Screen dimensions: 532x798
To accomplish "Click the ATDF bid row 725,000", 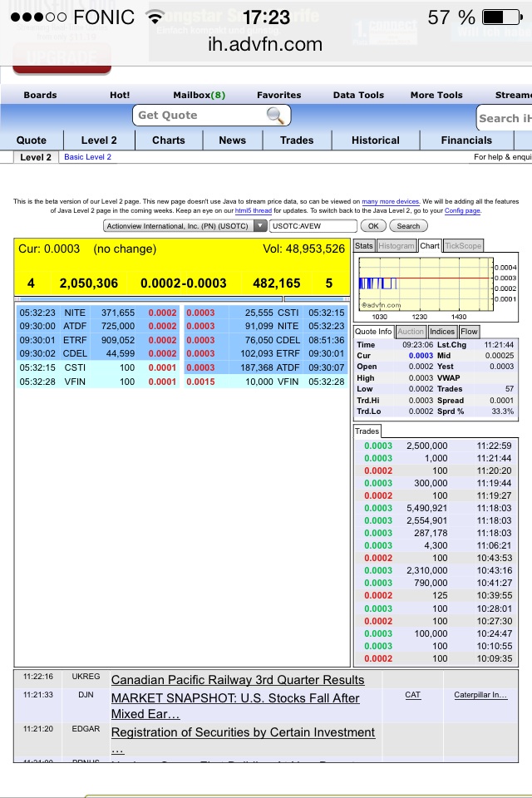I will (98, 326).
